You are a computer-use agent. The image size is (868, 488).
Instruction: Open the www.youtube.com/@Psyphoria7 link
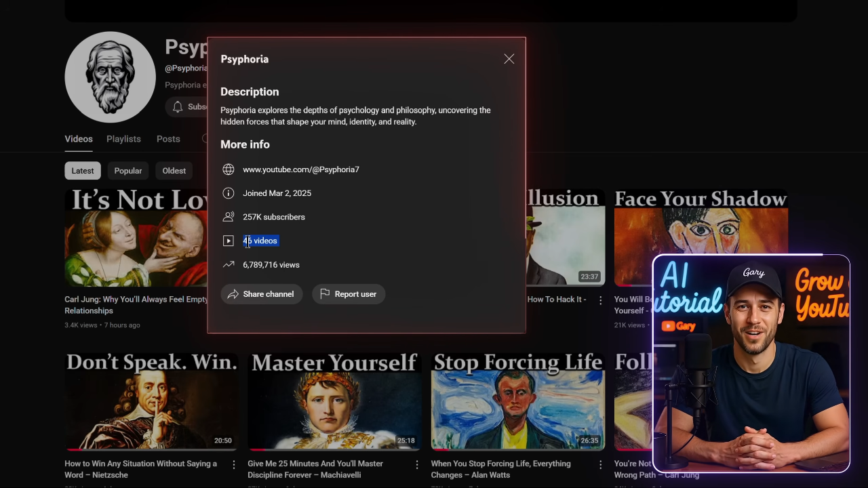(301, 169)
